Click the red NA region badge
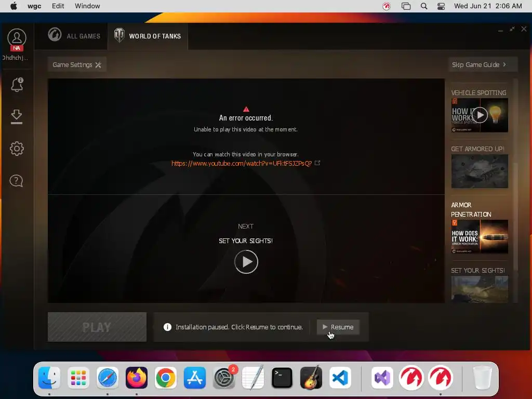 click(17, 48)
